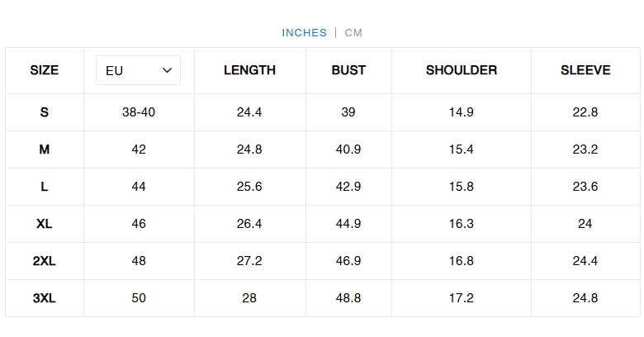Click the dropdown chevron arrow beside EU
The height and width of the screenshot is (337, 644).
168,70
